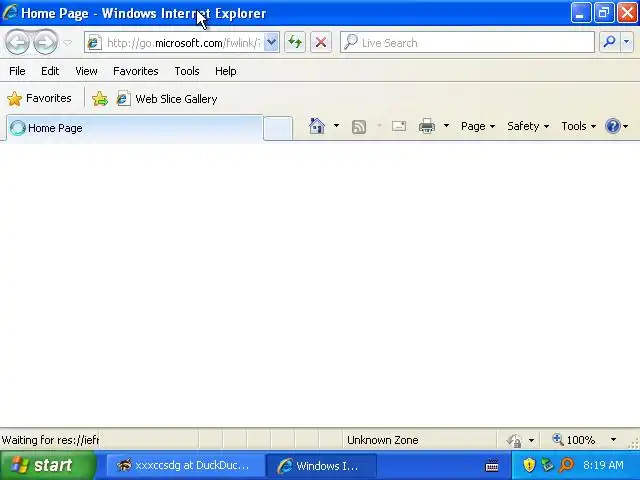The width and height of the screenshot is (640, 480).
Task: Click the Print printer icon
Action: (x=427, y=126)
